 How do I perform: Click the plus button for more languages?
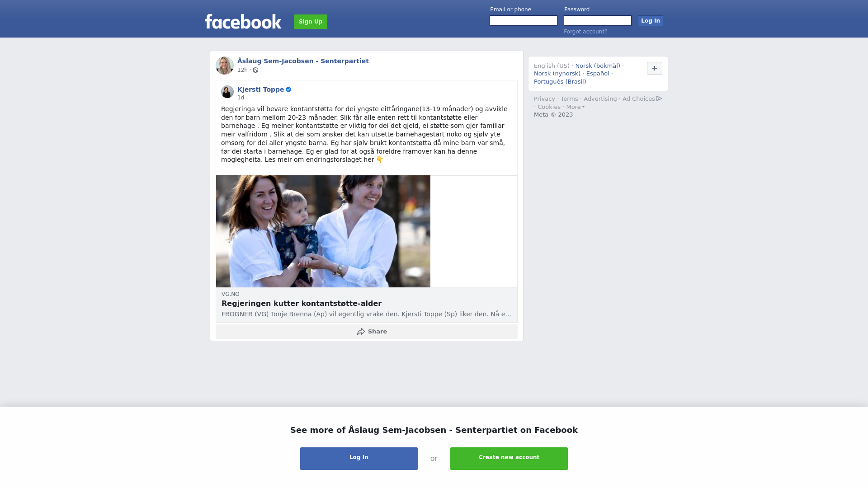coord(655,68)
